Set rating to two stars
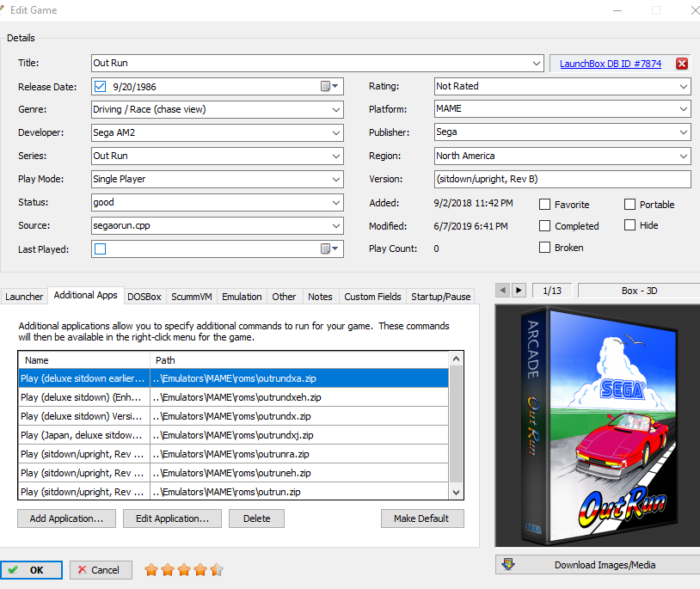This screenshot has height=589, width=700. 168,570
